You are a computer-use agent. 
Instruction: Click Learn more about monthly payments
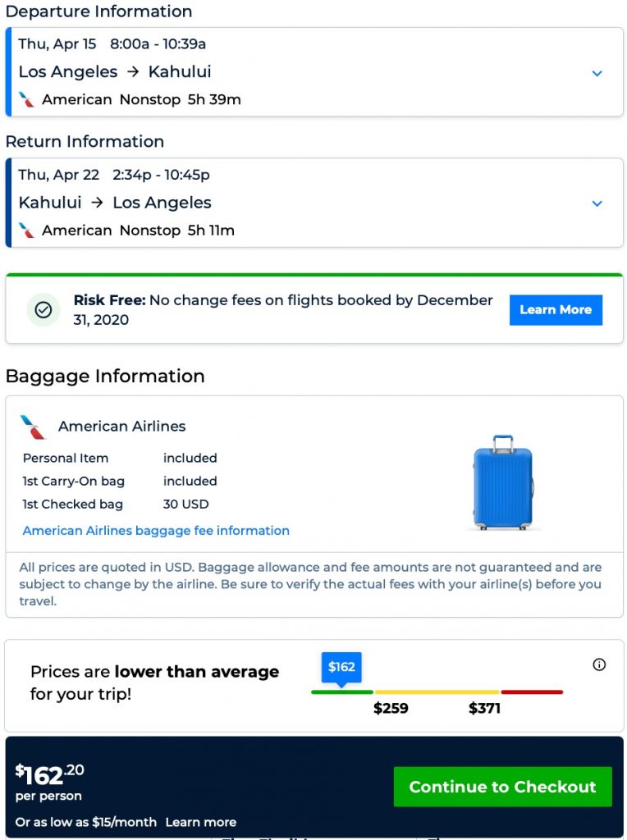[x=200, y=822]
